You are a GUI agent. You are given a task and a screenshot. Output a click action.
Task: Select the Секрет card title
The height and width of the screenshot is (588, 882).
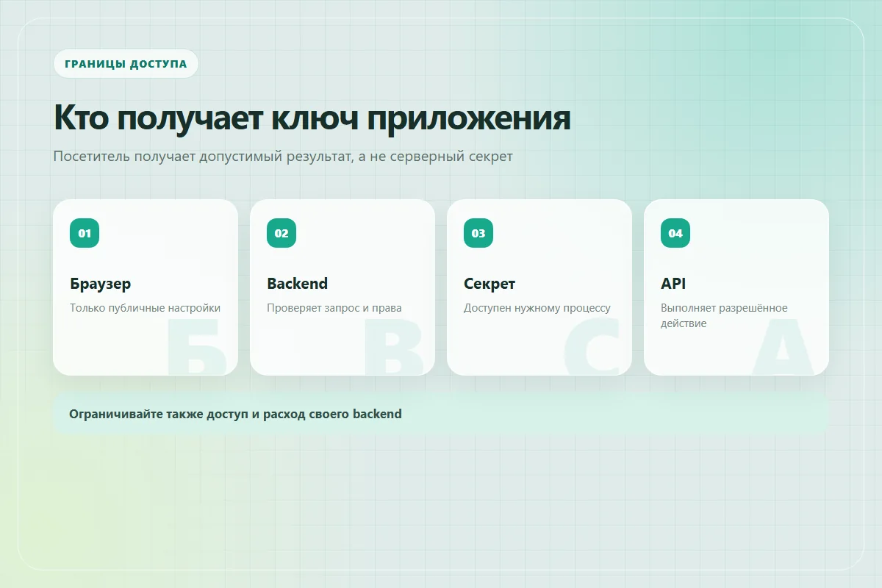(x=490, y=284)
